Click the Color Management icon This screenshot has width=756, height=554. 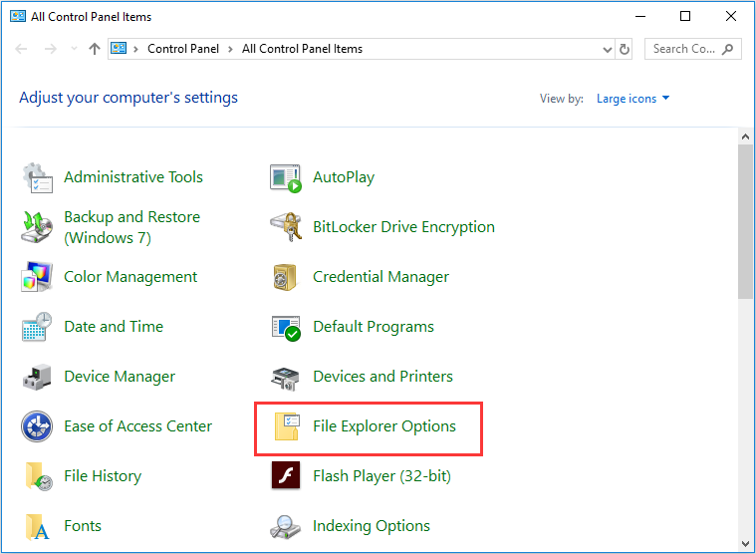37,277
